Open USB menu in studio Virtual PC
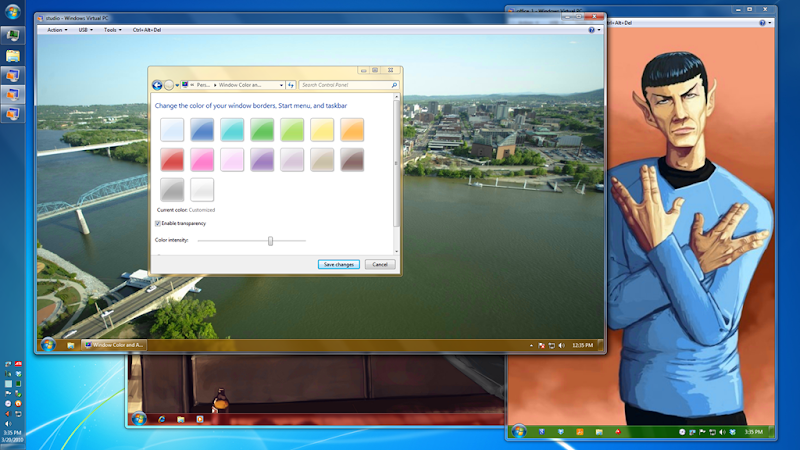Image resolution: width=800 pixels, height=450 pixels. (85, 30)
